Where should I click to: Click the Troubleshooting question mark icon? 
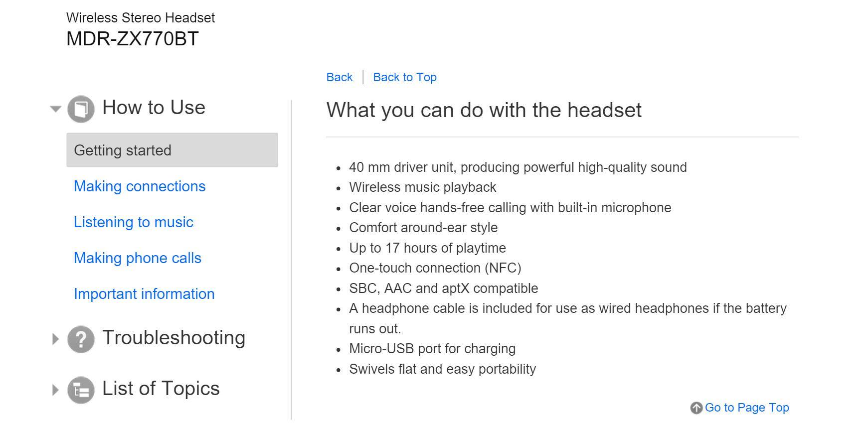[81, 339]
